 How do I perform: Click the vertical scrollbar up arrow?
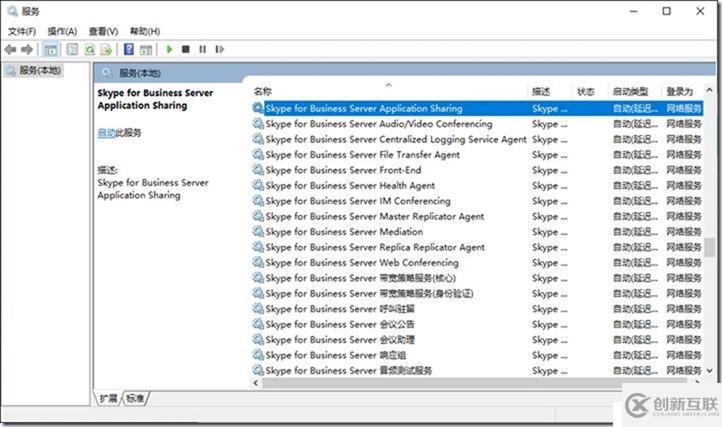tap(710, 90)
